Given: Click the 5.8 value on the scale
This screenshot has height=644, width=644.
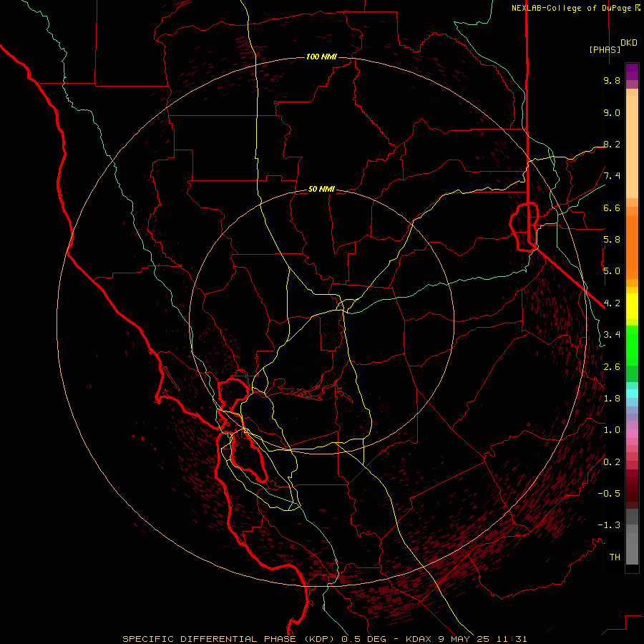Looking at the screenshot, I should click(612, 240).
